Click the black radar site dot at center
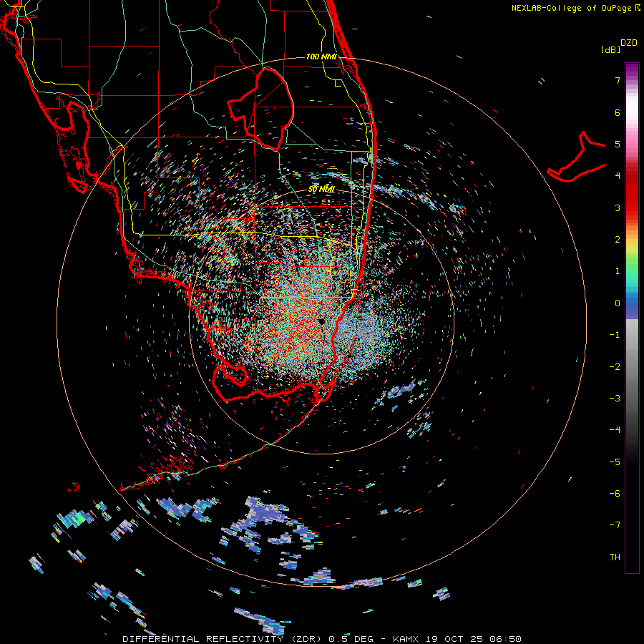 tap(322, 321)
